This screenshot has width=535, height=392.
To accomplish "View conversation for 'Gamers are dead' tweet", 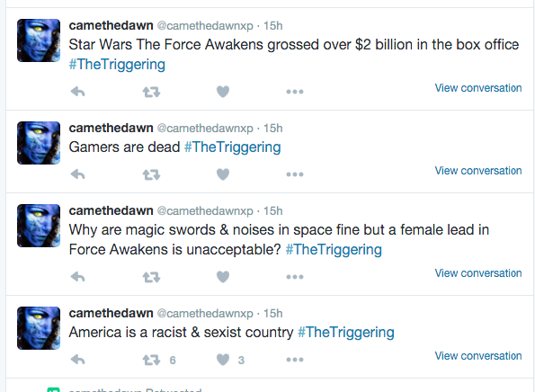I will (x=478, y=171).
